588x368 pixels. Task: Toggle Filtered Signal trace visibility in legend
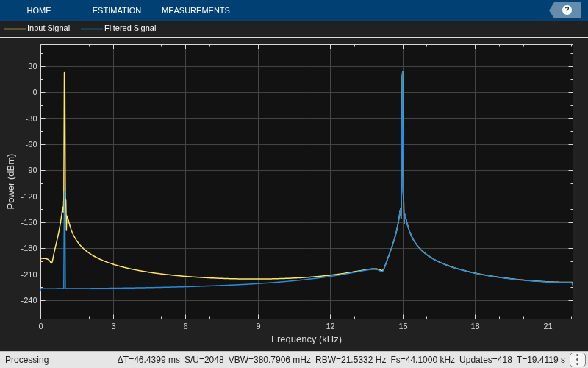click(130, 28)
